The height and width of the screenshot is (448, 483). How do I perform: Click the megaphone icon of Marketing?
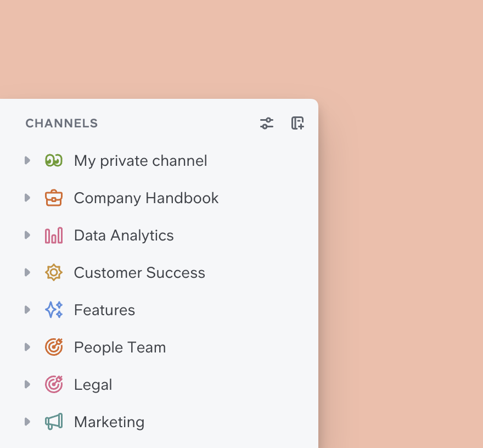pyautogui.click(x=54, y=422)
